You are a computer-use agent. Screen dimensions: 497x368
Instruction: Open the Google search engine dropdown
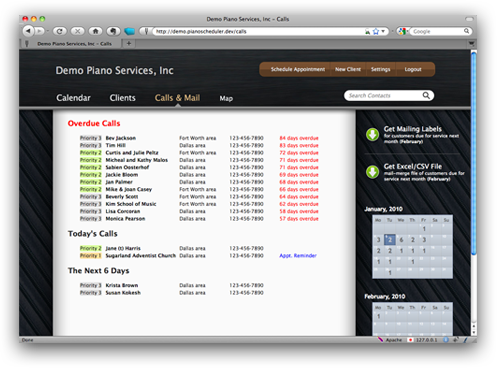(x=403, y=31)
